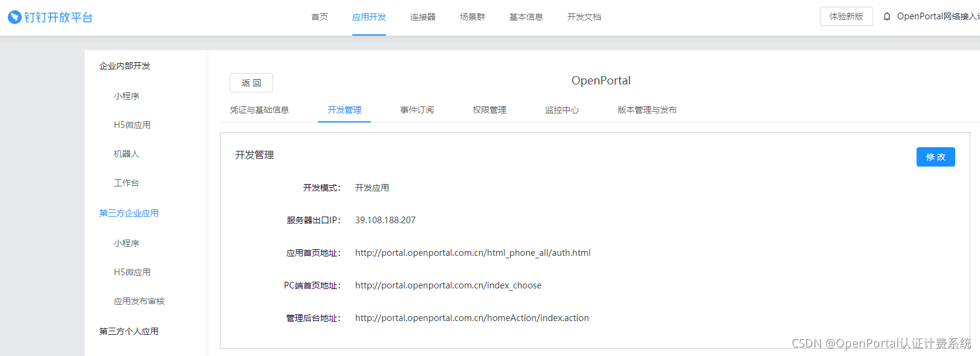Click the DingTalk open platform logo

50,17
